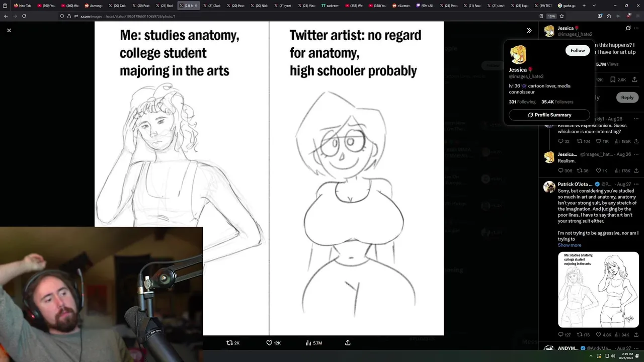644x362 pixels.
Task: Share Patrick O'Jota's comment
Action: pos(636,335)
